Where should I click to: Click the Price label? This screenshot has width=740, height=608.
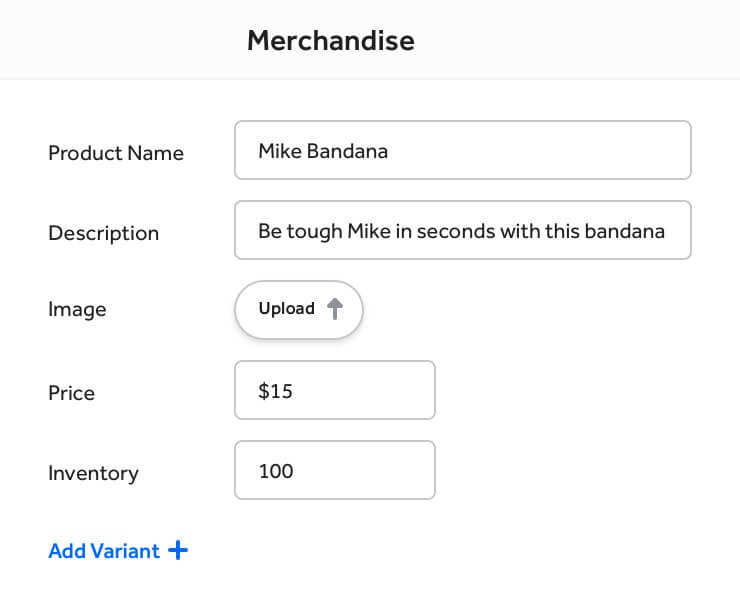click(71, 393)
